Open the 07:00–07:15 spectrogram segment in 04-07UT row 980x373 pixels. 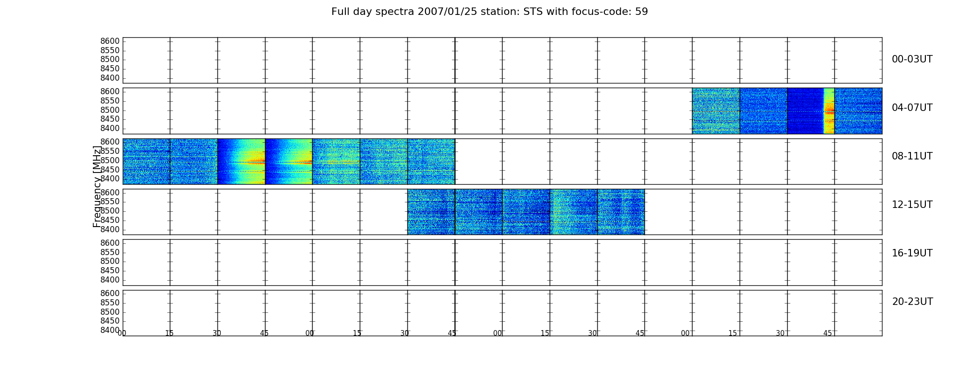coord(716,111)
